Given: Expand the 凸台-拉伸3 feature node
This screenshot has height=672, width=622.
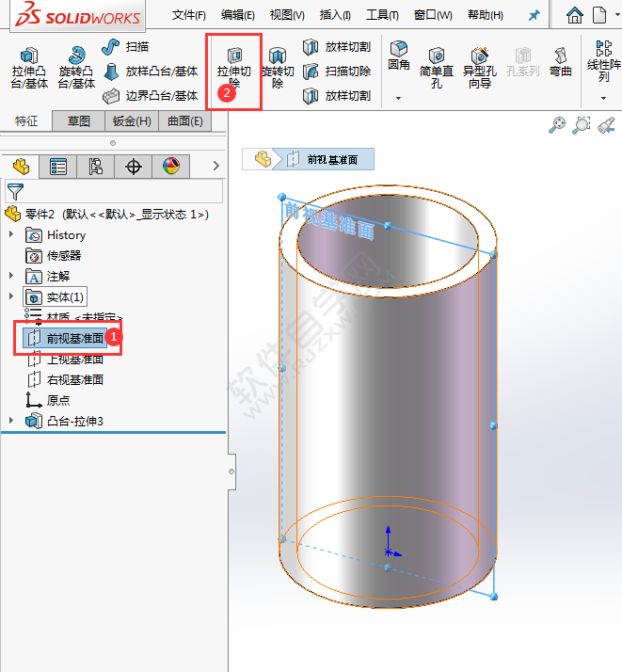Looking at the screenshot, I should coord(11,421).
